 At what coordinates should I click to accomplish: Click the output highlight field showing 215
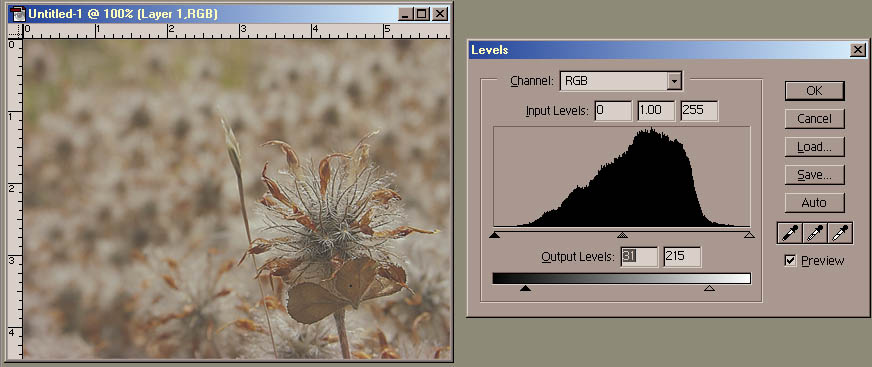click(682, 256)
